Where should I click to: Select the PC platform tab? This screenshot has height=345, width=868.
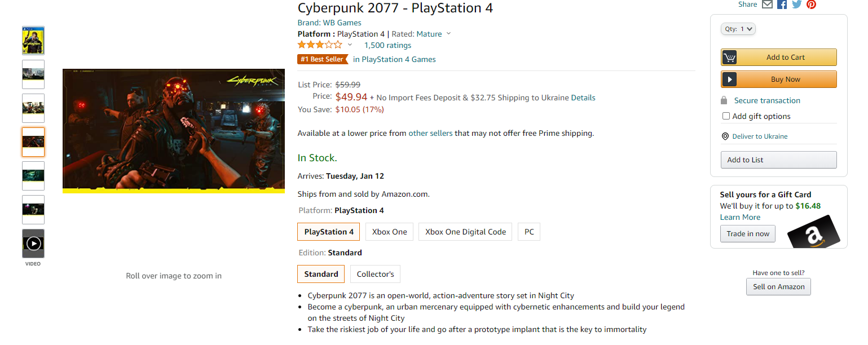coord(529,232)
